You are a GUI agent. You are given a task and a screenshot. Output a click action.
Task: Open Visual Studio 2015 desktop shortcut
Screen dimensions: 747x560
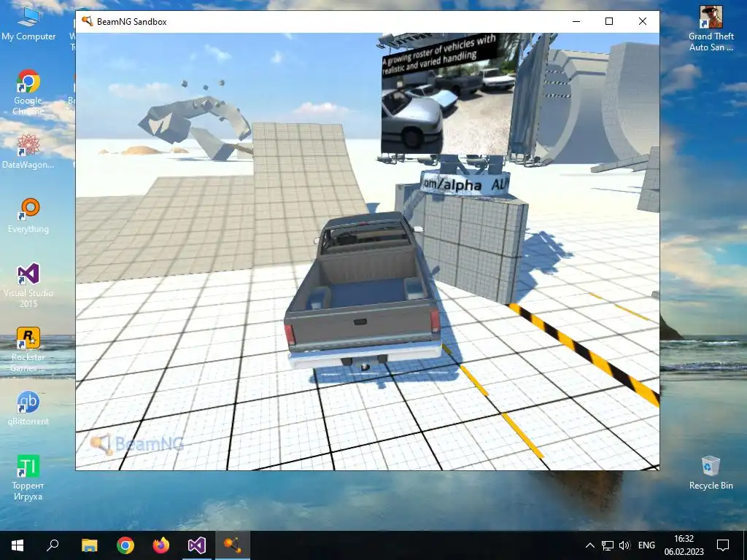coord(28,285)
